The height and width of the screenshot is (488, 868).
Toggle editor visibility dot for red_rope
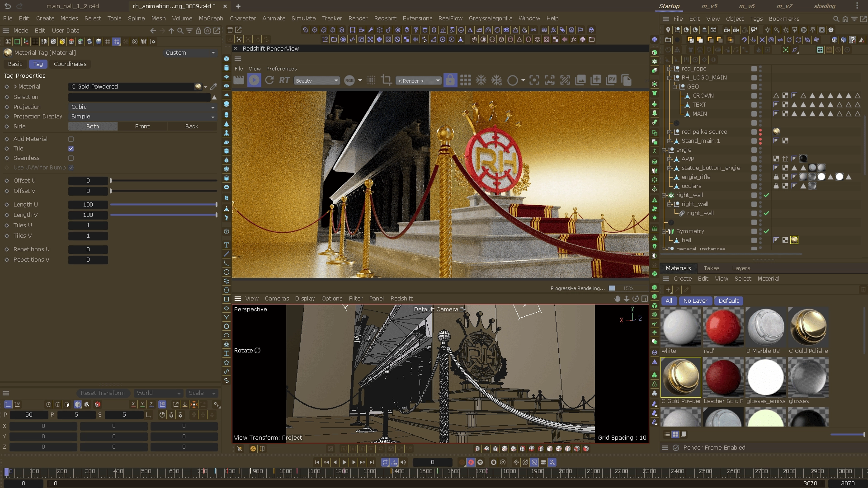click(x=760, y=67)
